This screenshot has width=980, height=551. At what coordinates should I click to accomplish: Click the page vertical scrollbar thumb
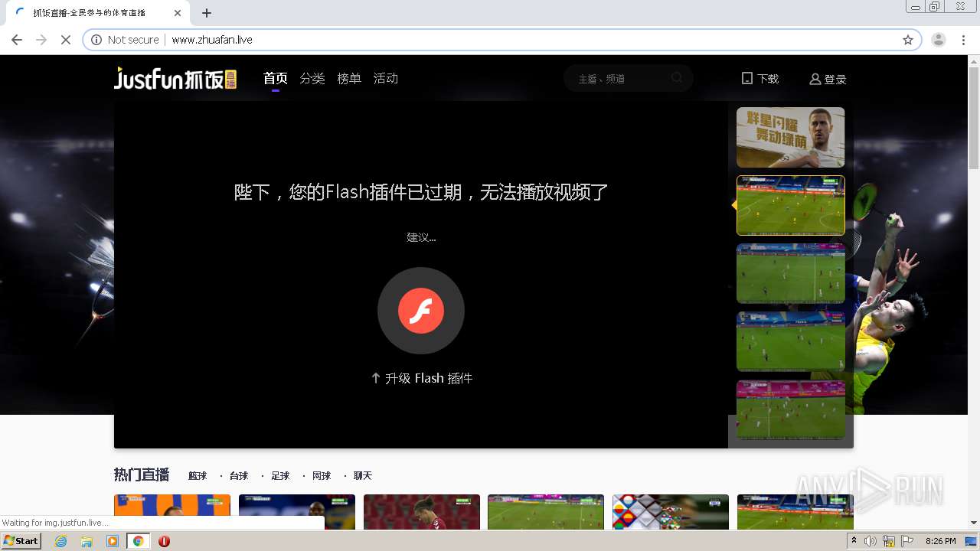974,117
